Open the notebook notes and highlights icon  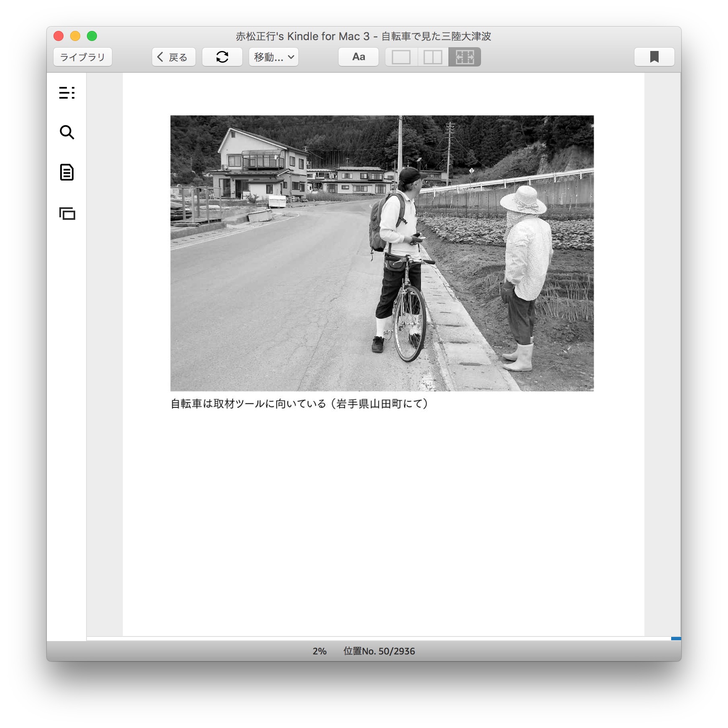point(67,172)
